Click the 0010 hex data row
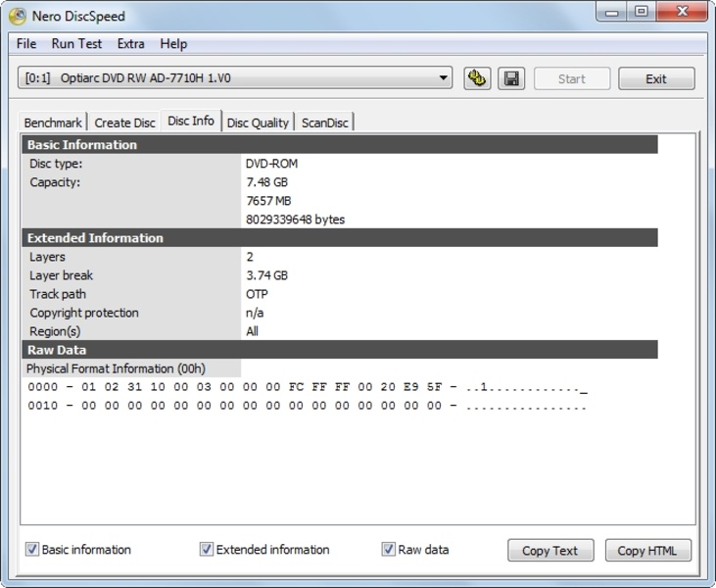This screenshot has height=588, width=716. pos(308,406)
